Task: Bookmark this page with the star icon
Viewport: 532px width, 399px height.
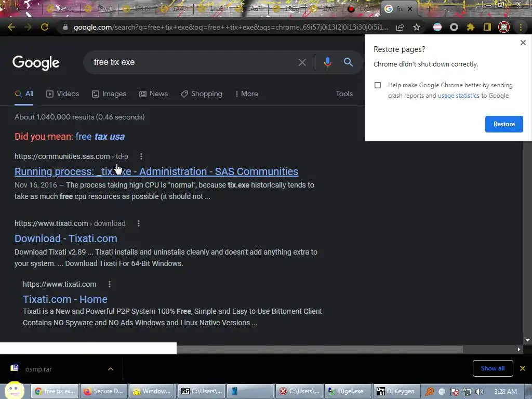Action: click(x=417, y=27)
